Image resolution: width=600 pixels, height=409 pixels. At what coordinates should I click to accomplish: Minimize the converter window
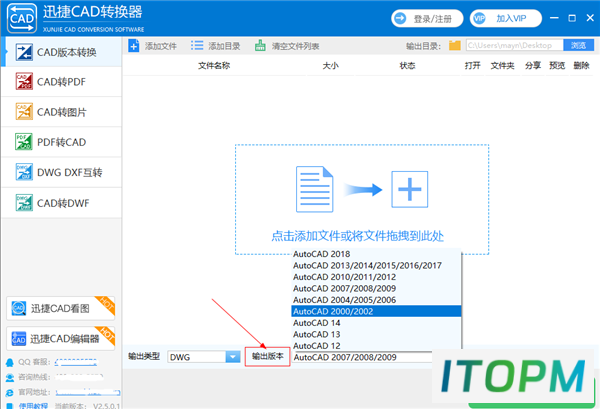[x=554, y=18]
